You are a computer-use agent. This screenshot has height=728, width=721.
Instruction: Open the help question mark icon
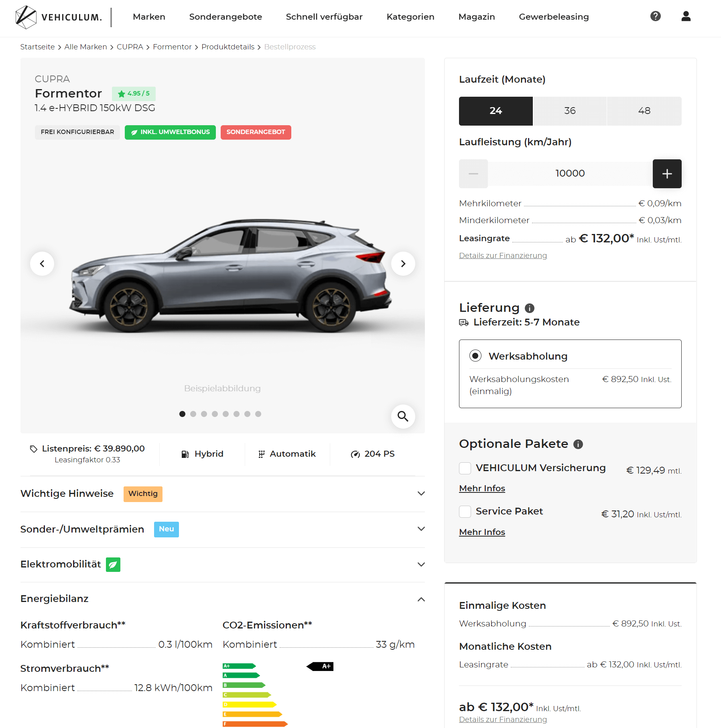[x=655, y=16]
